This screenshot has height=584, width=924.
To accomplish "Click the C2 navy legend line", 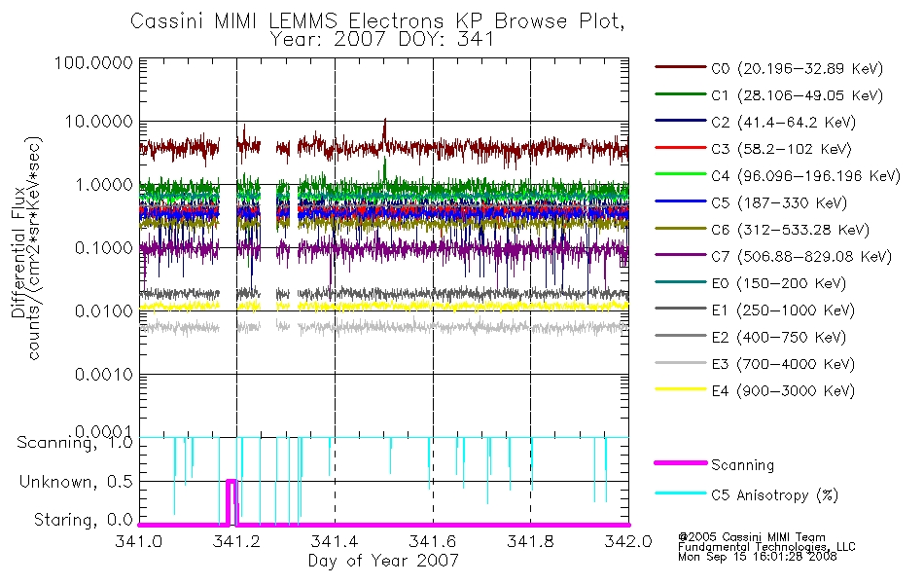I will [680, 121].
